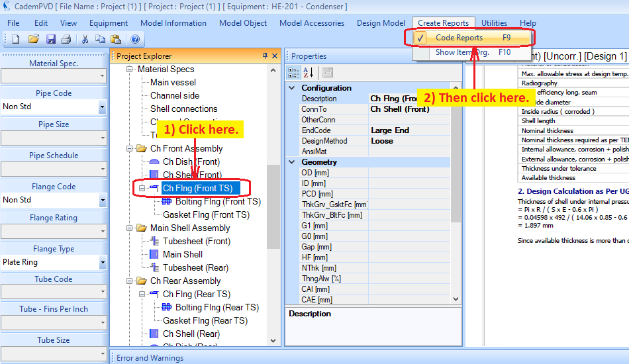Select Main Shell in project tree
The height and width of the screenshot is (364, 629).
point(183,254)
